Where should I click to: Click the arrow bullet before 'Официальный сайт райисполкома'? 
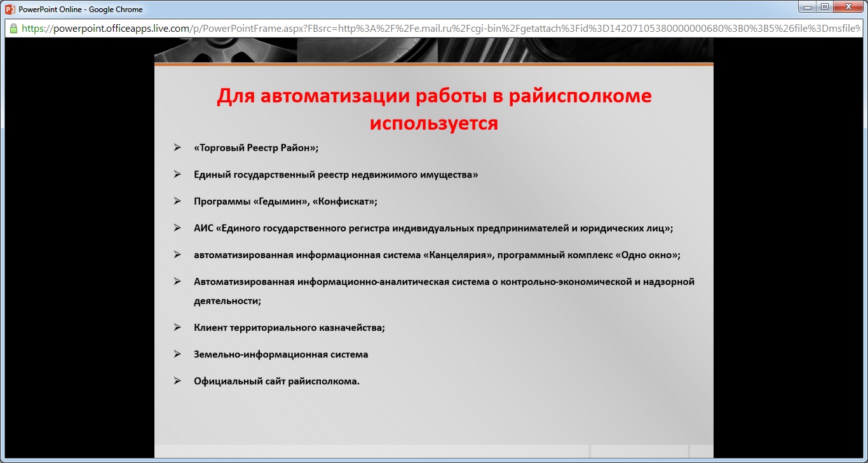click(x=177, y=380)
